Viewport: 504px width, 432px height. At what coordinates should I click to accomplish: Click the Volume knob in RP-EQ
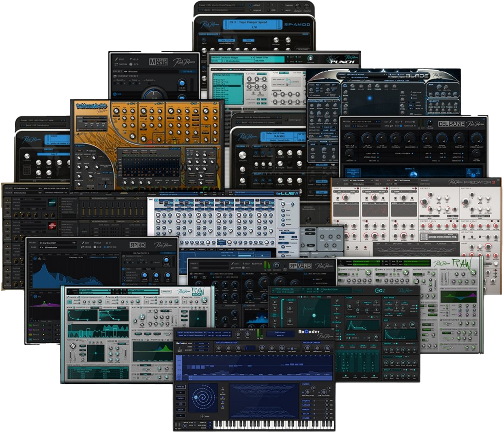[166, 260]
